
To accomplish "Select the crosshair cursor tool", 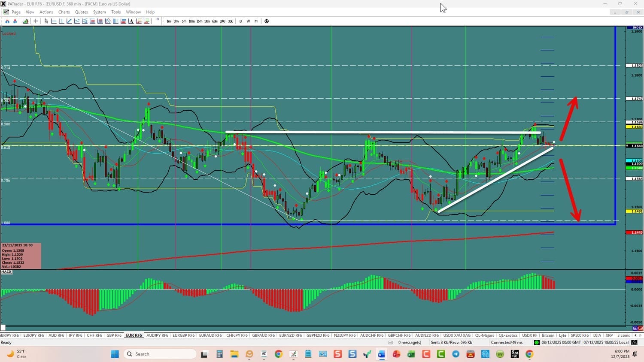I will (36, 21).
